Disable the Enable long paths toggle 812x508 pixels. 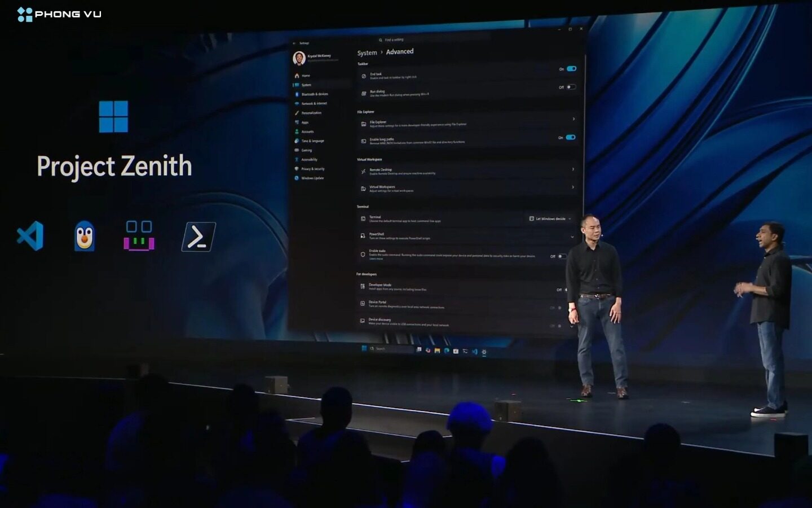point(571,137)
